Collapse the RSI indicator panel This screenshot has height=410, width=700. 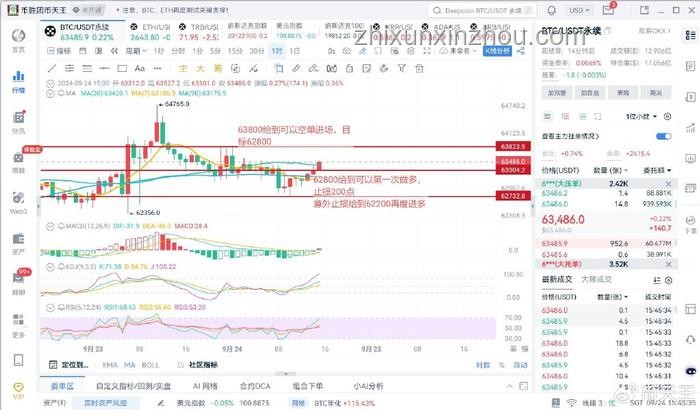[x=50, y=307]
